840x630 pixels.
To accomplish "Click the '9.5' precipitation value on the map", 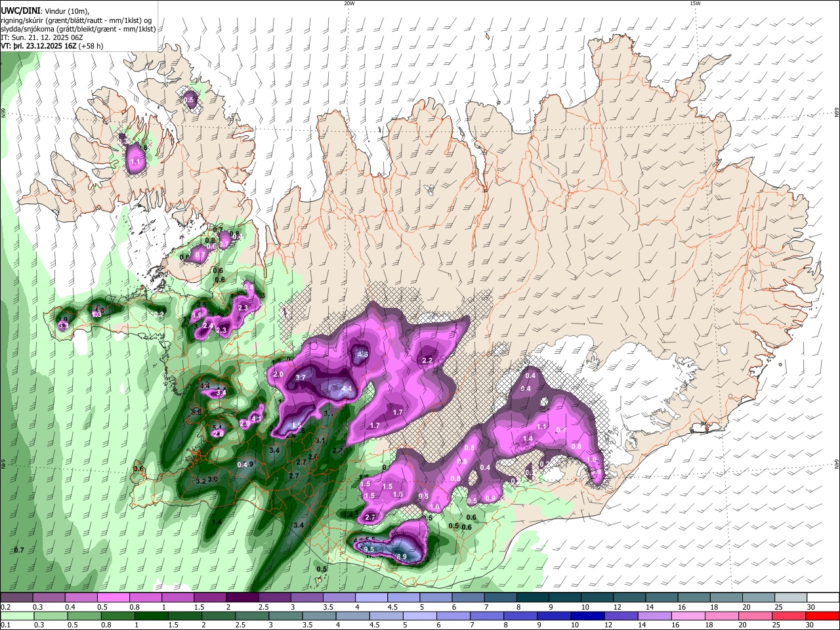I will click(369, 549).
